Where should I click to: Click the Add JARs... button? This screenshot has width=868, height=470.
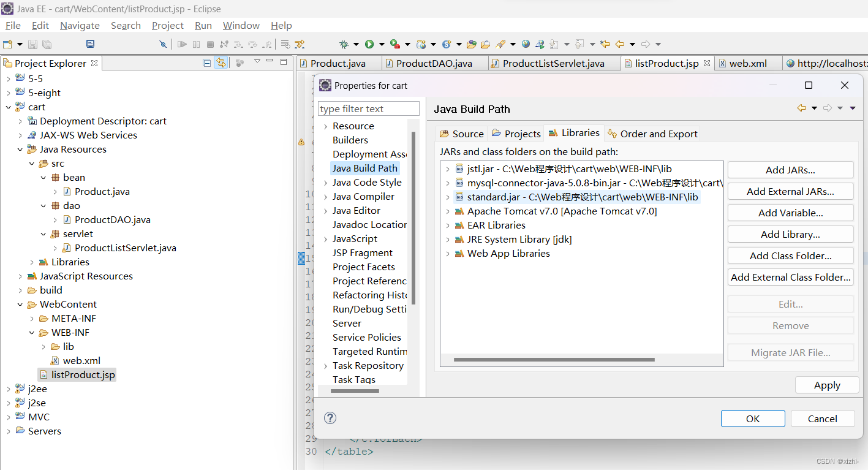pyautogui.click(x=790, y=170)
